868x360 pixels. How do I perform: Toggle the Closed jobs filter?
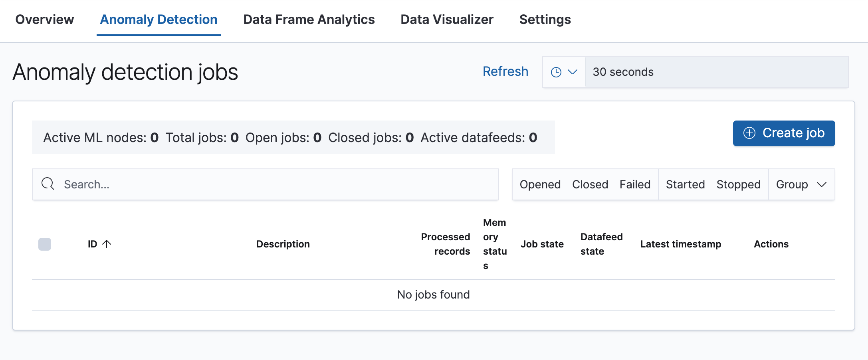coord(590,184)
